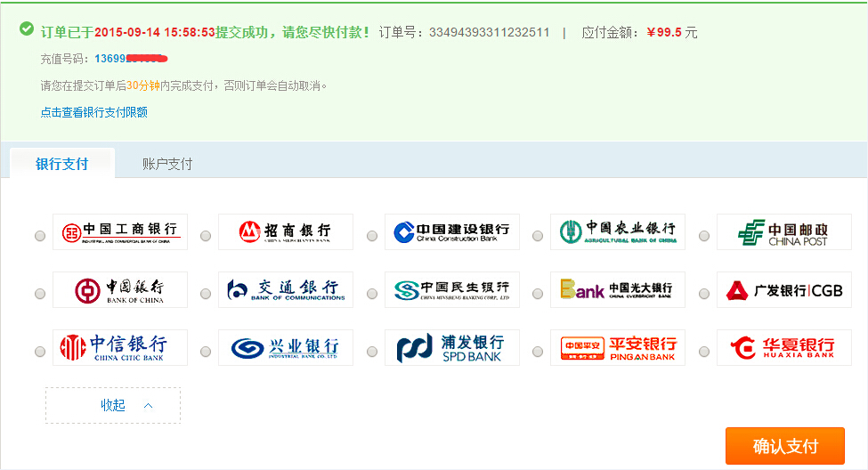Click the Huaxia Bank logo
This screenshot has width=868, height=470.
[x=784, y=348]
